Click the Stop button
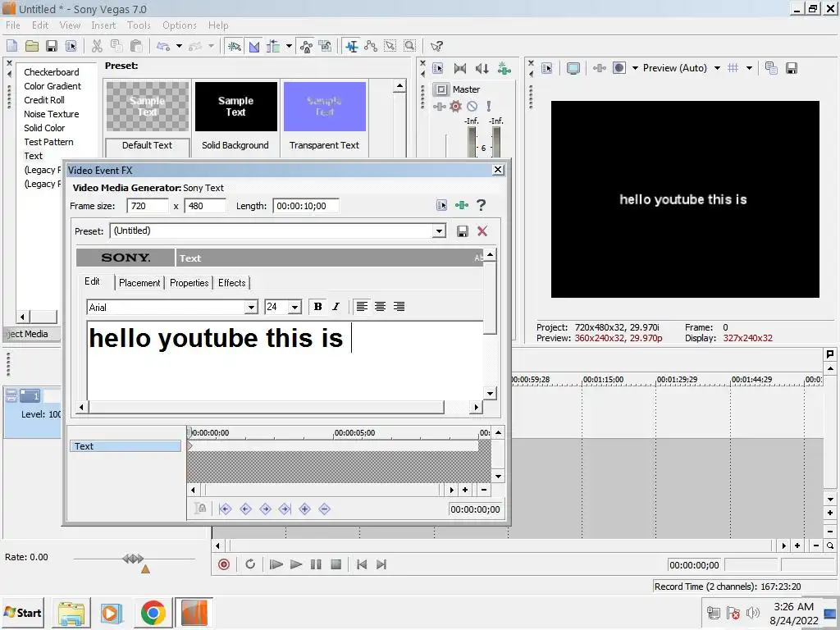Viewport: 840px width, 630px height. pos(336,564)
